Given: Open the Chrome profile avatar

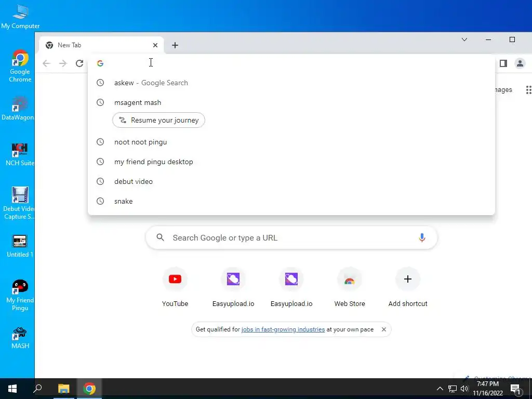Looking at the screenshot, I should (x=520, y=63).
